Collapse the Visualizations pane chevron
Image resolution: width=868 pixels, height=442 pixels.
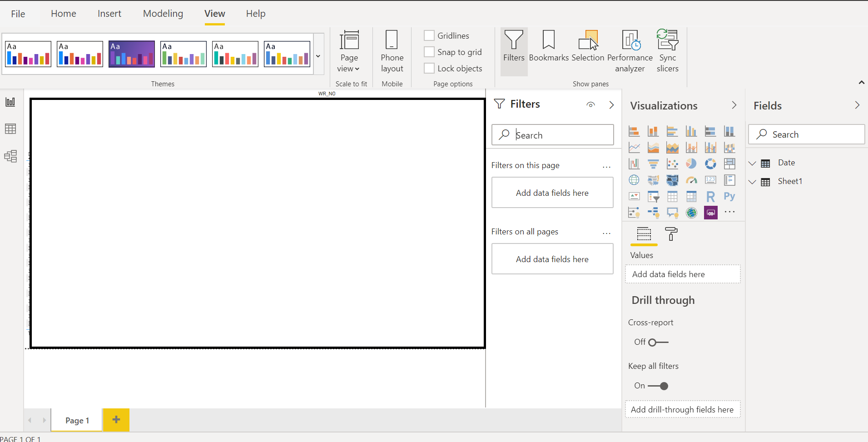coord(734,105)
